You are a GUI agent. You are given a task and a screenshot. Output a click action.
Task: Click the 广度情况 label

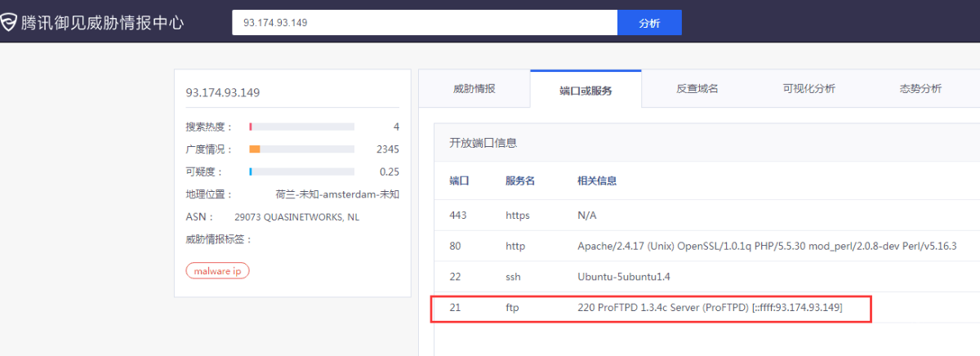(x=208, y=149)
